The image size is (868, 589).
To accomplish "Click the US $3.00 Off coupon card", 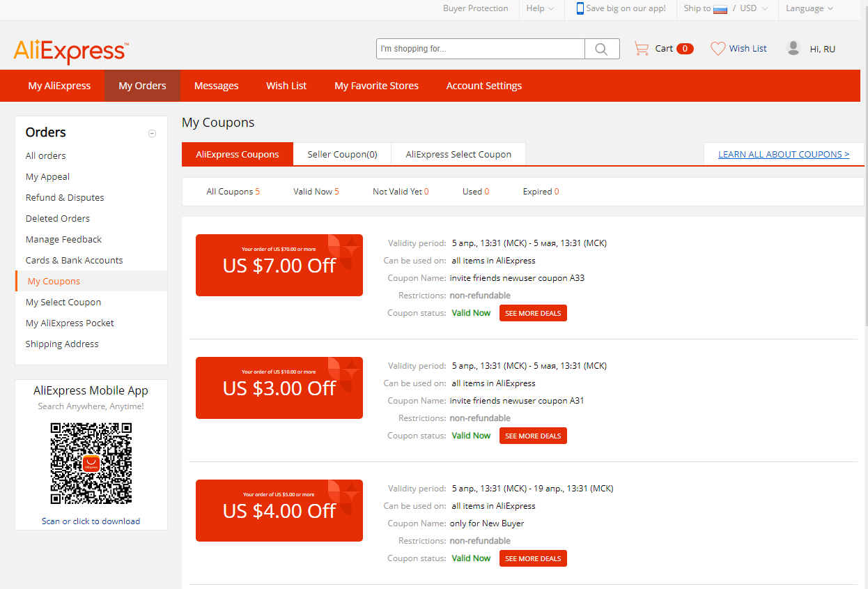I will tap(279, 388).
